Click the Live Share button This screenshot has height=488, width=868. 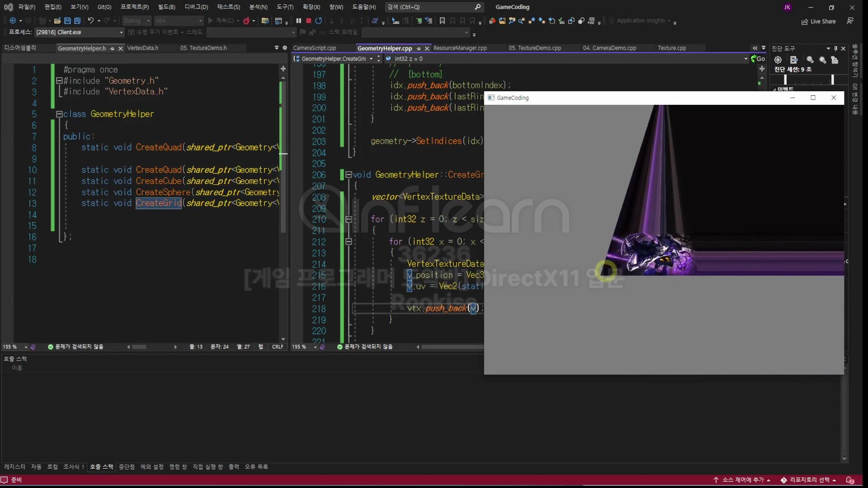(x=819, y=21)
